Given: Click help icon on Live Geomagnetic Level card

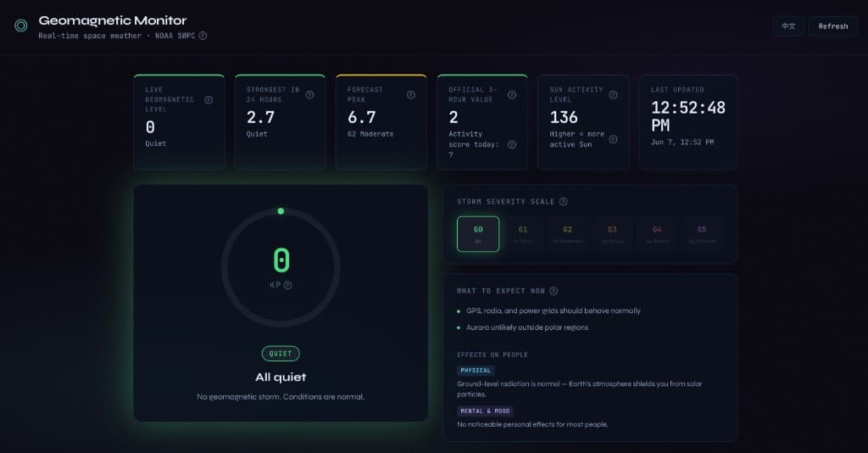Looking at the screenshot, I should [x=209, y=100].
